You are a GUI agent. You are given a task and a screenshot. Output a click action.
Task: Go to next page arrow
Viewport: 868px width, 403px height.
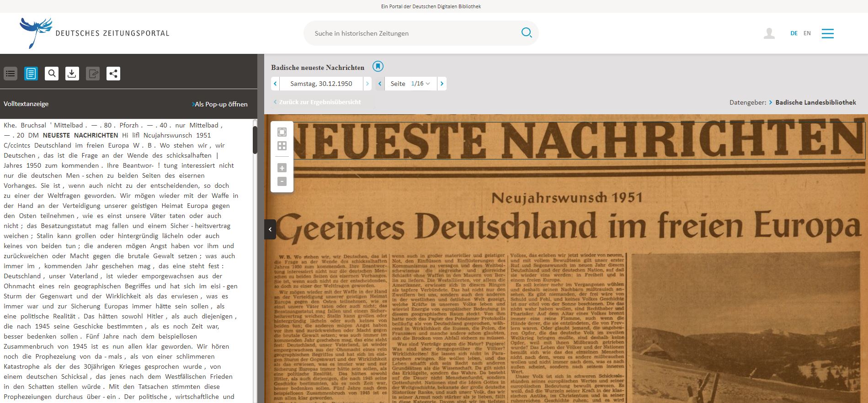pos(442,84)
